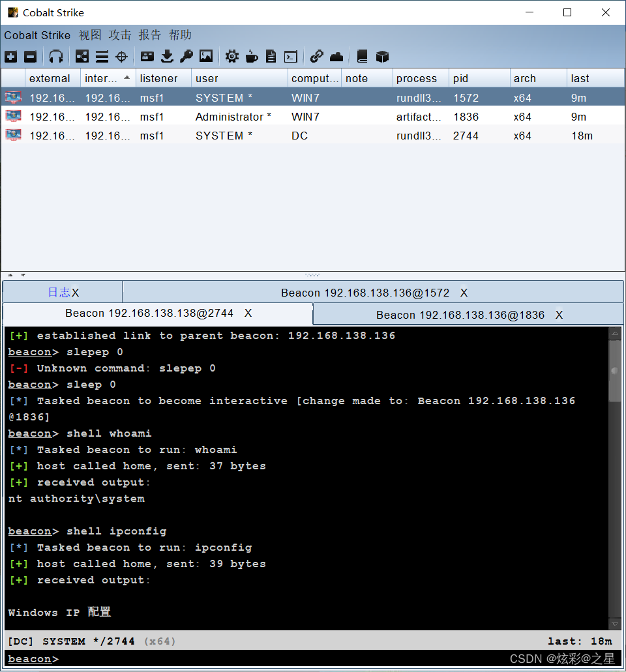Sort sessions by last column

click(x=595, y=78)
